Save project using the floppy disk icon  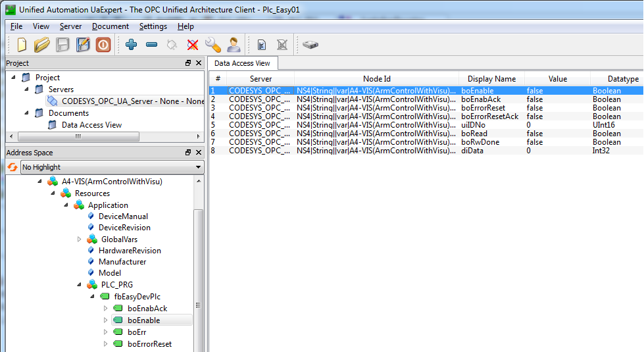point(62,45)
